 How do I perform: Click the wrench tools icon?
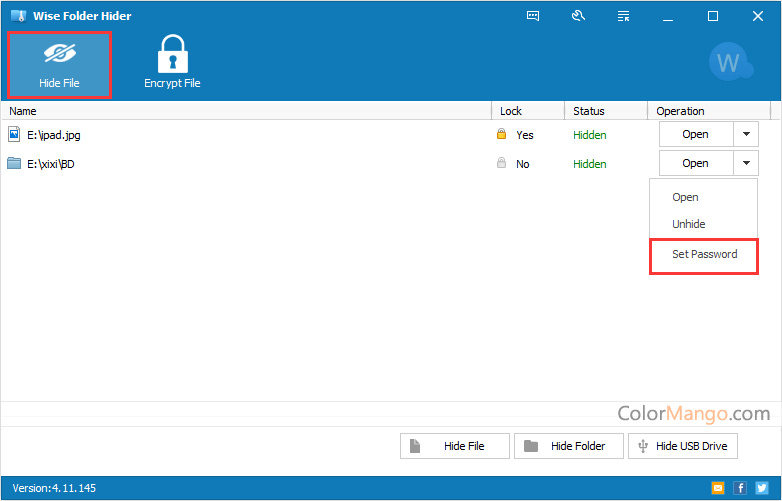[x=578, y=16]
